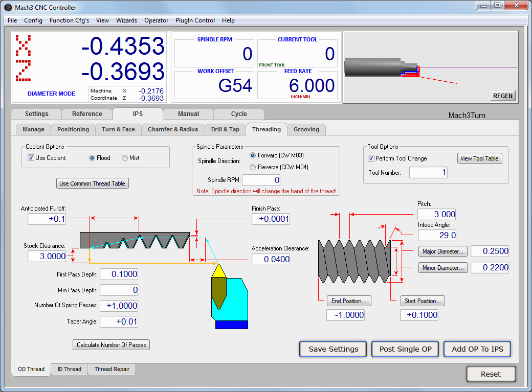
Task: Toggle the Perform Tool Change checkbox
Action: tap(371, 158)
